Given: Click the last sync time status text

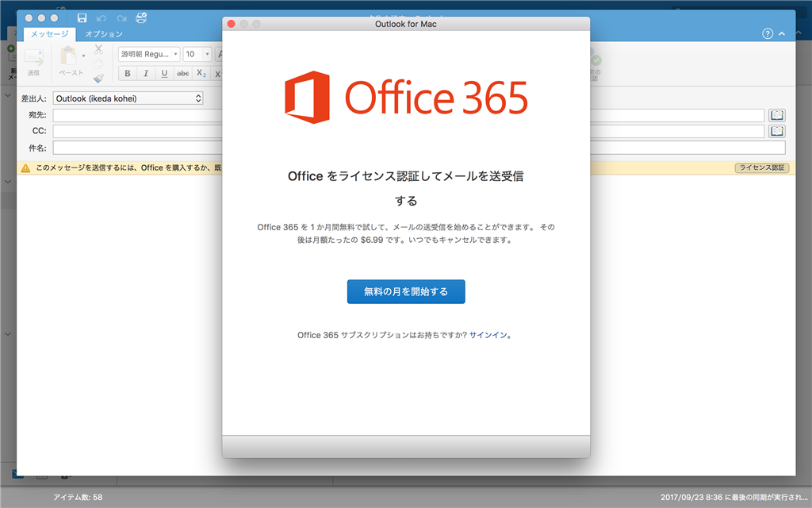Looking at the screenshot, I should pos(733,497).
